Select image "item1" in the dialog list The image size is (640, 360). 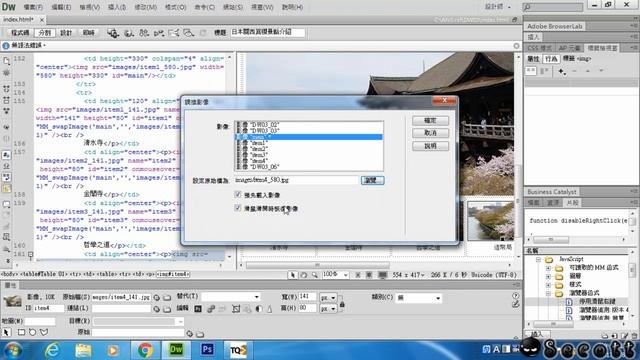coord(309,143)
